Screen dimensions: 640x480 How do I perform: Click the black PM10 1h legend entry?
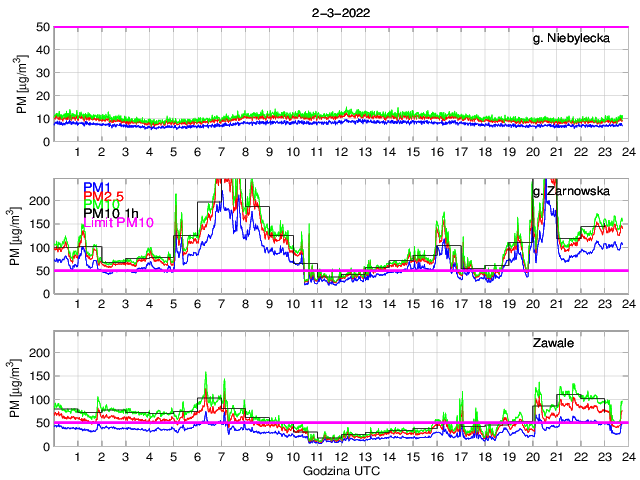[x=108, y=212]
